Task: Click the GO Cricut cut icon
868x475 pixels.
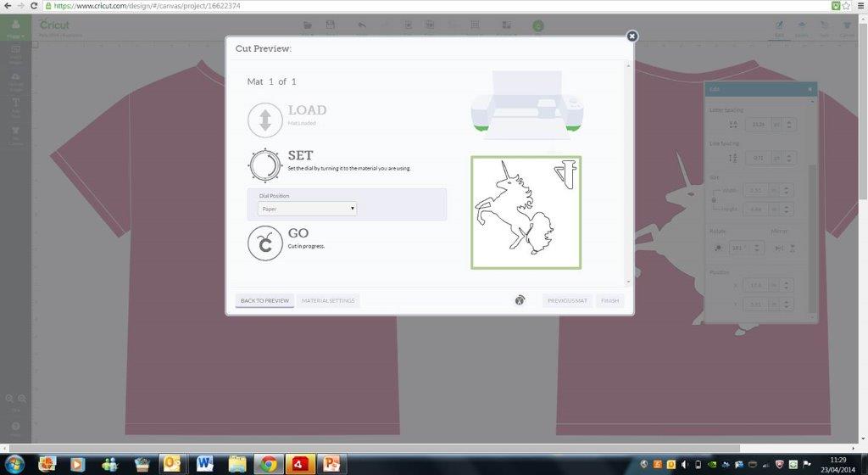Action: click(265, 243)
